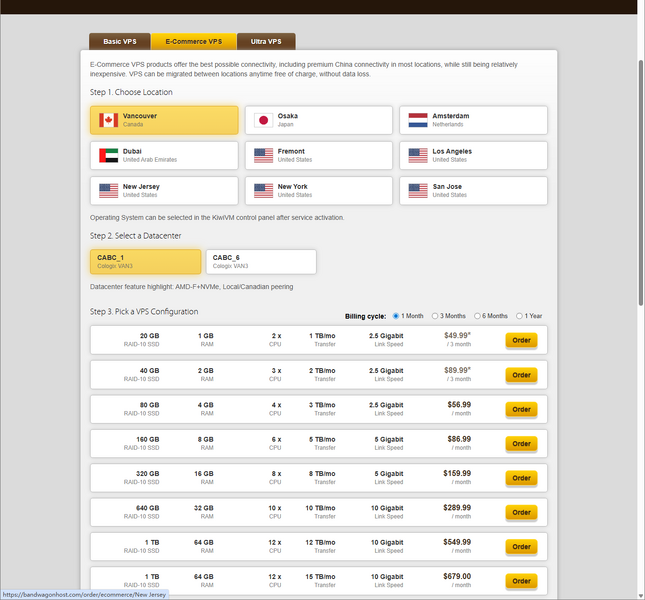Select the 6 Months billing cycle
This screenshot has width=645, height=600.
click(x=478, y=316)
